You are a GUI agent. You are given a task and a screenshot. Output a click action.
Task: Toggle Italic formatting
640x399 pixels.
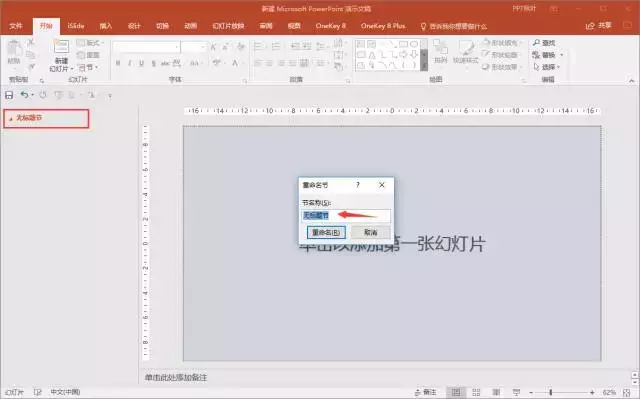click(129, 63)
